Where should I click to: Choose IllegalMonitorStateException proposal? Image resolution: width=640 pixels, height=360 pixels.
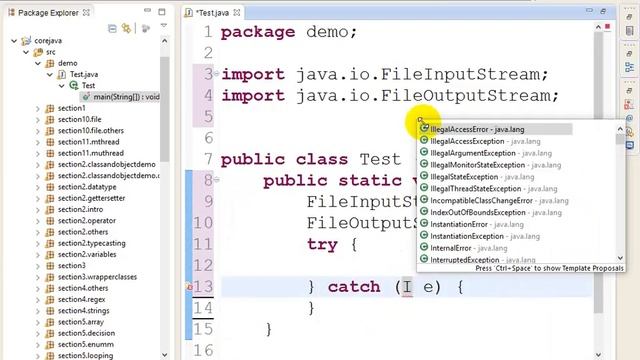pos(496,165)
